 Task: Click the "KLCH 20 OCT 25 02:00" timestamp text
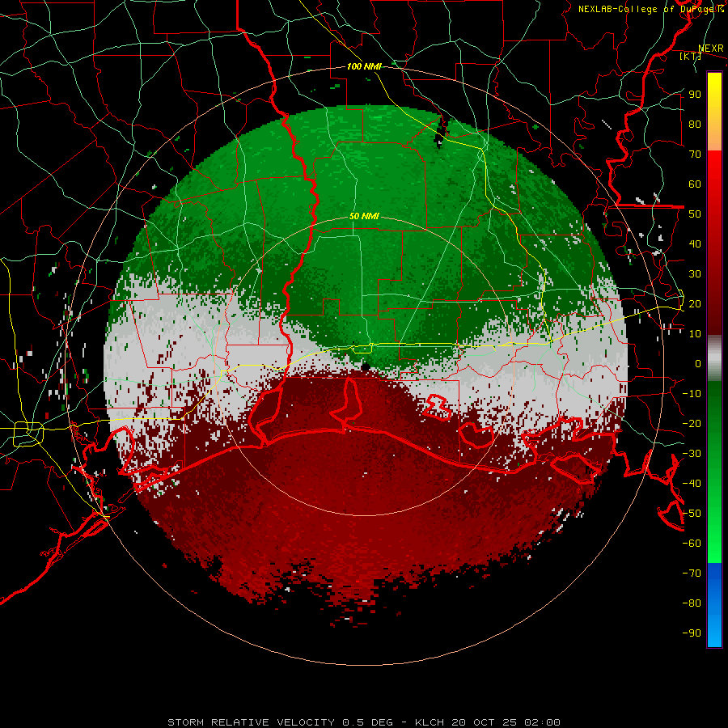tap(487, 722)
